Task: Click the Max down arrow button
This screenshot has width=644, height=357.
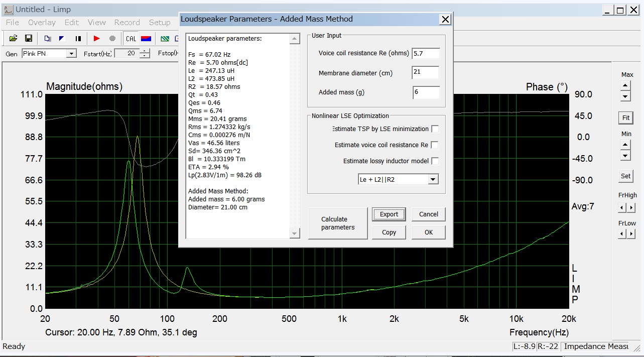Action: [x=625, y=96]
